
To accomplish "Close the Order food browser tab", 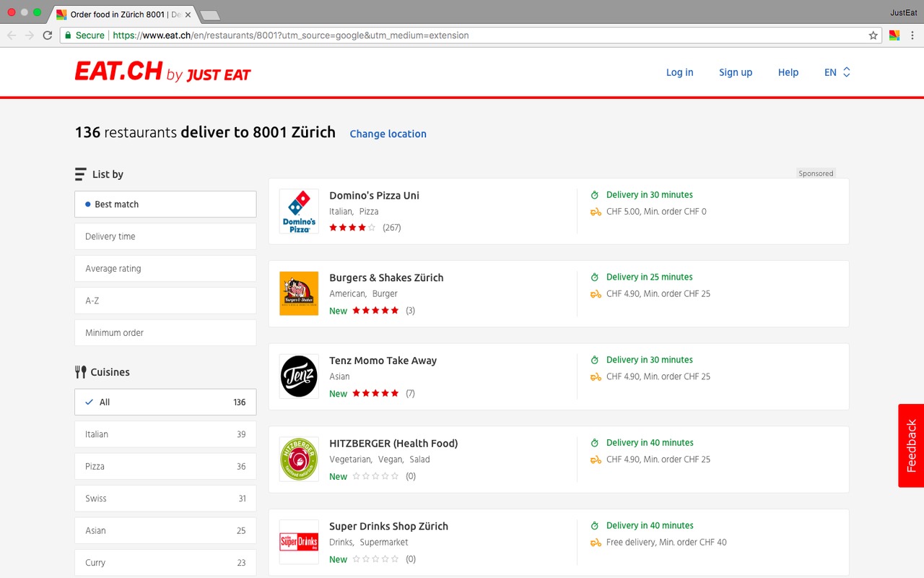I will pos(188,14).
